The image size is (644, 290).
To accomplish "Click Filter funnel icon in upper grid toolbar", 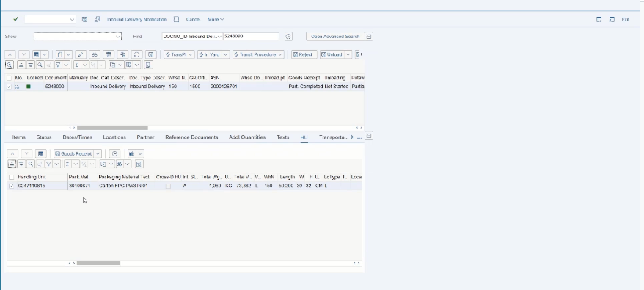I will 59,65.
